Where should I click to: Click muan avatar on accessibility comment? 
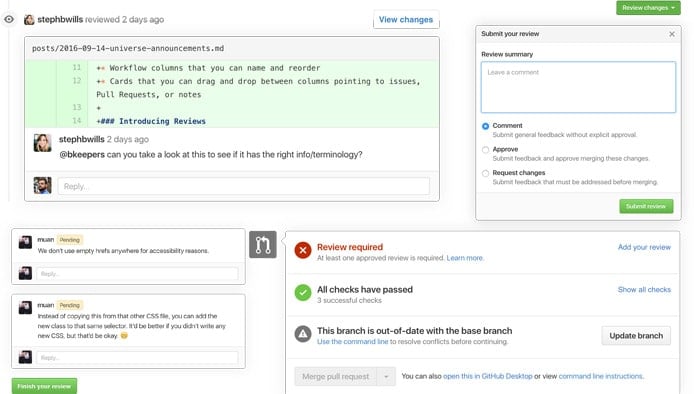[x=25, y=242]
